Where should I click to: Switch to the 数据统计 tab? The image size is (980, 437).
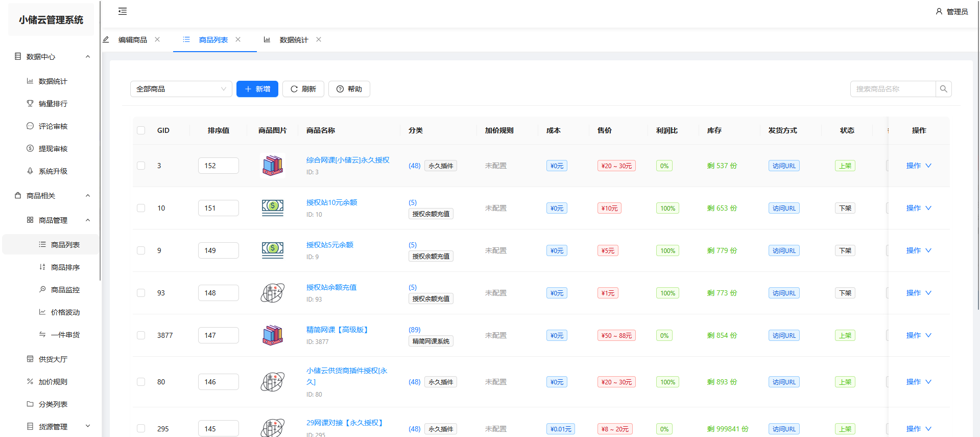pyautogui.click(x=293, y=40)
